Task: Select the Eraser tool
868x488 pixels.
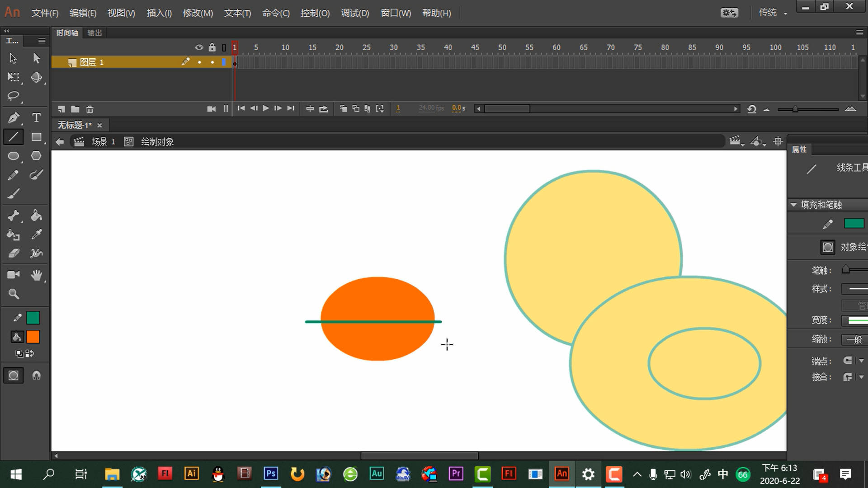Action: click(x=13, y=253)
